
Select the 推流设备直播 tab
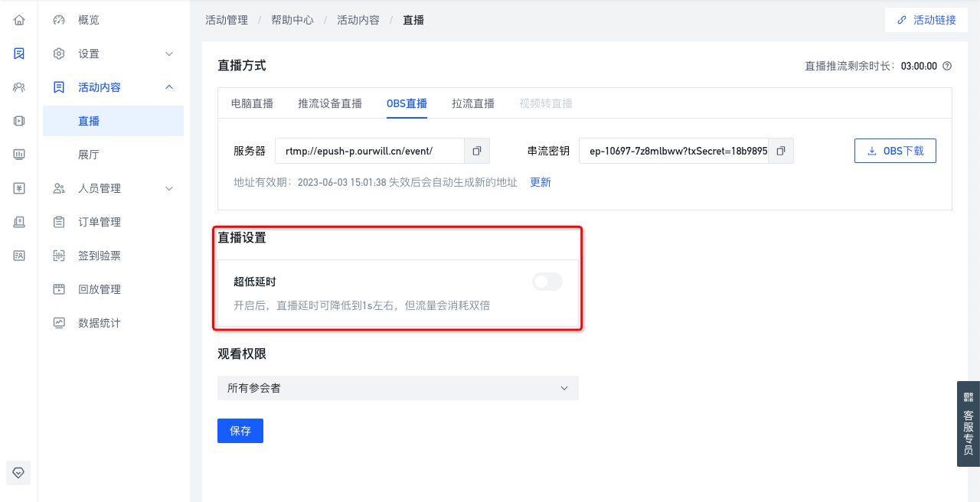point(330,104)
